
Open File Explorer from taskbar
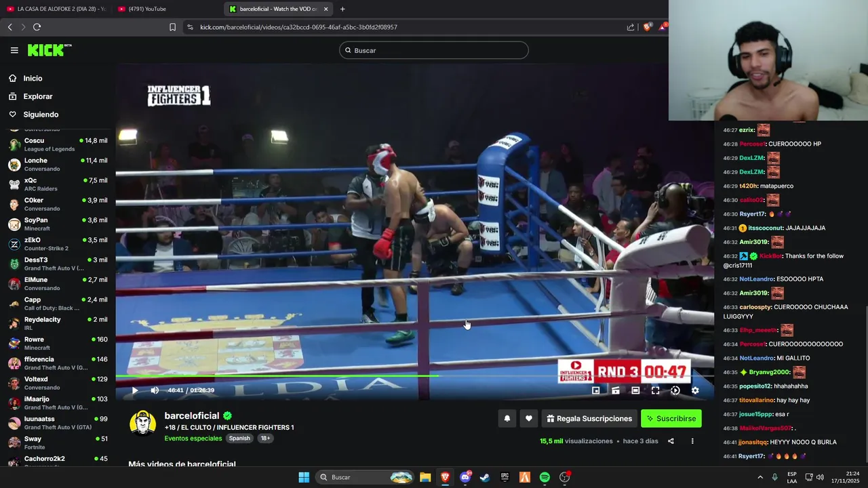pyautogui.click(x=425, y=477)
